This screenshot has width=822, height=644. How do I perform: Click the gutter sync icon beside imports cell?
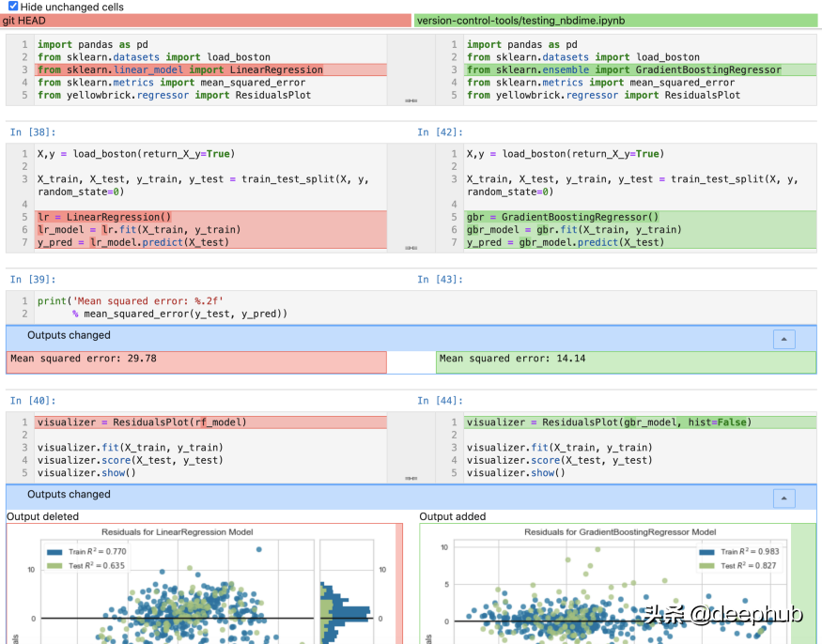[x=411, y=100]
